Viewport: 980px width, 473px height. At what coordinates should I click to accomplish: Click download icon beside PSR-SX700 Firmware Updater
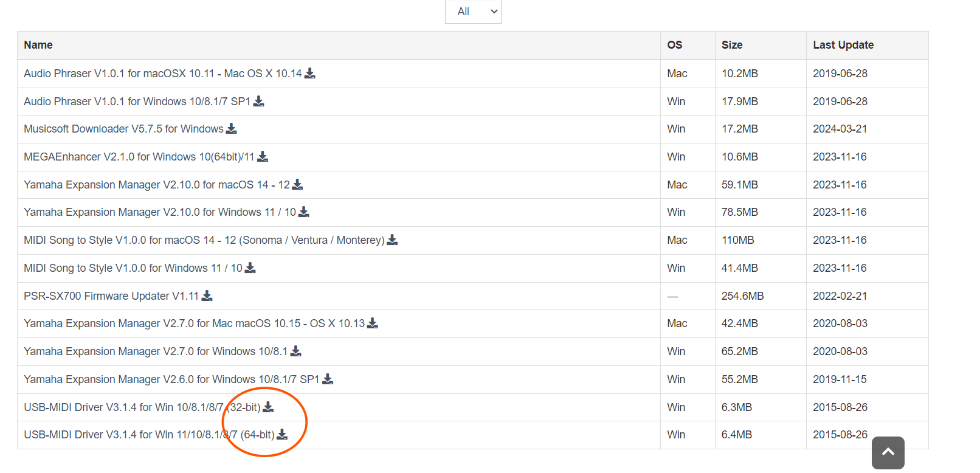tap(207, 295)
